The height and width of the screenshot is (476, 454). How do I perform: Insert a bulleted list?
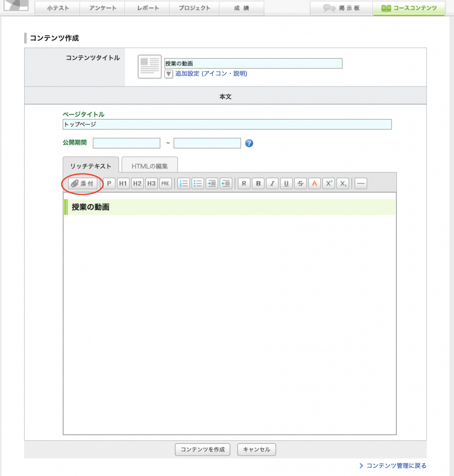point(198,184)
